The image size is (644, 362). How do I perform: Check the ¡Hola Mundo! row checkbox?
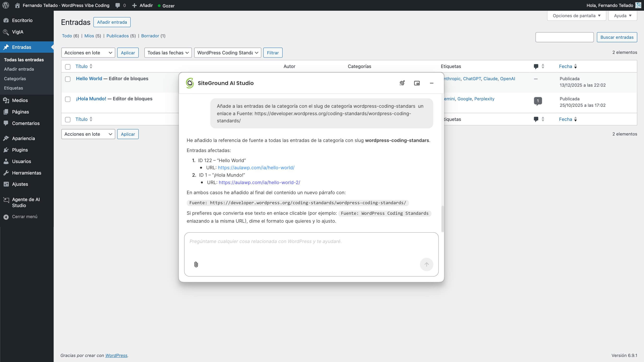(x=68, y=99)
